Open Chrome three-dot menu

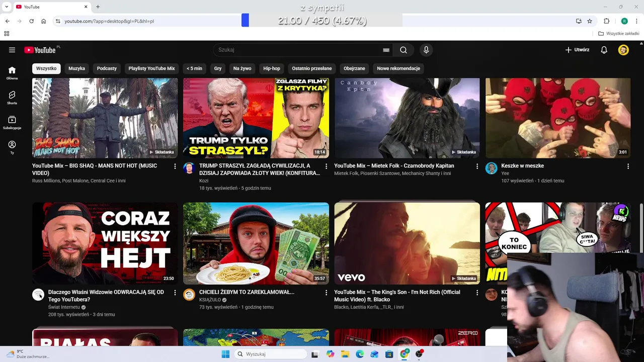[637, 21]
